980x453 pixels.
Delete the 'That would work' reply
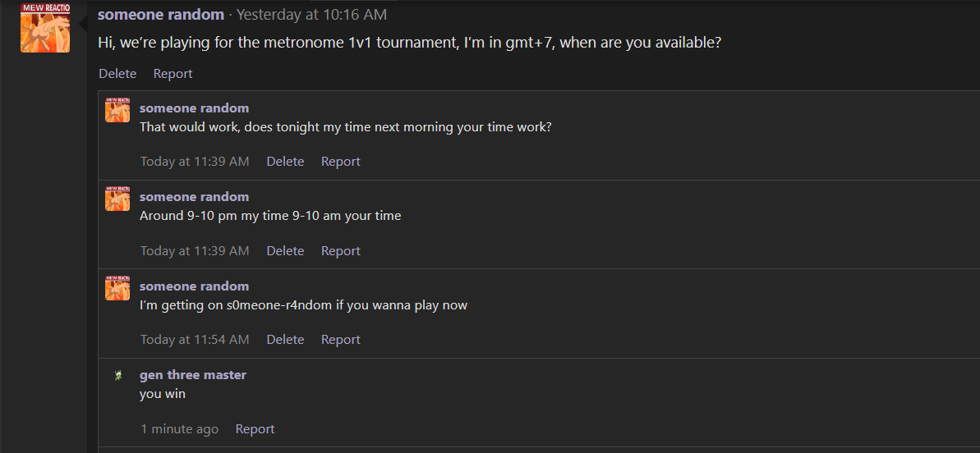tap(286, 162)
